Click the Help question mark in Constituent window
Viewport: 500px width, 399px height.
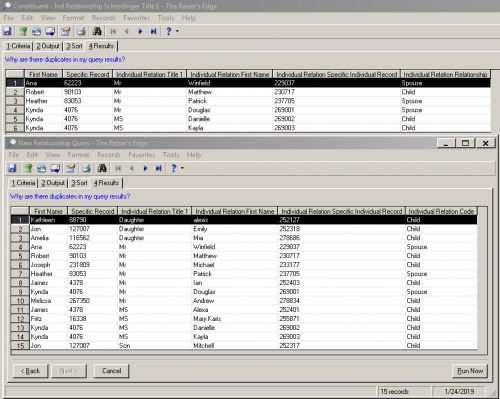[x=169, y=31]
